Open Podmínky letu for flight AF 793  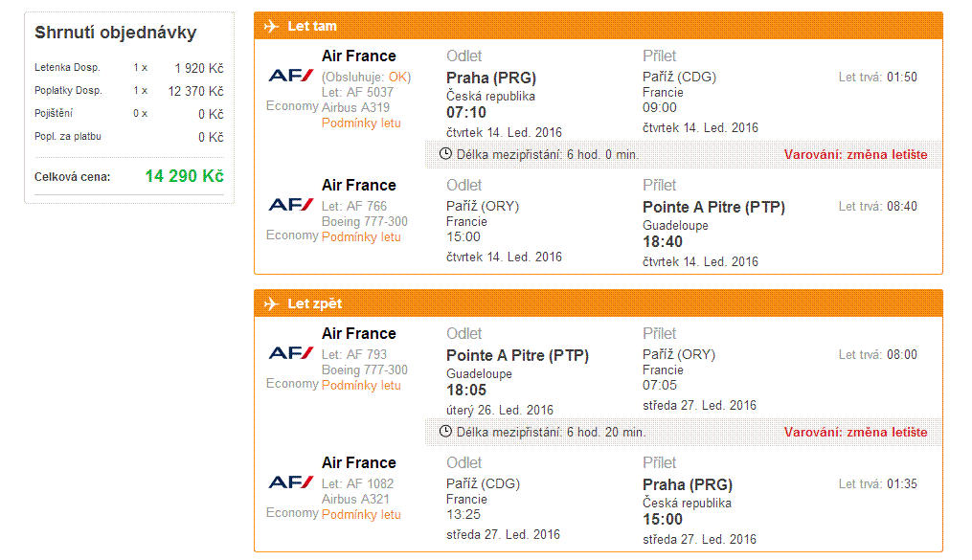361,386
